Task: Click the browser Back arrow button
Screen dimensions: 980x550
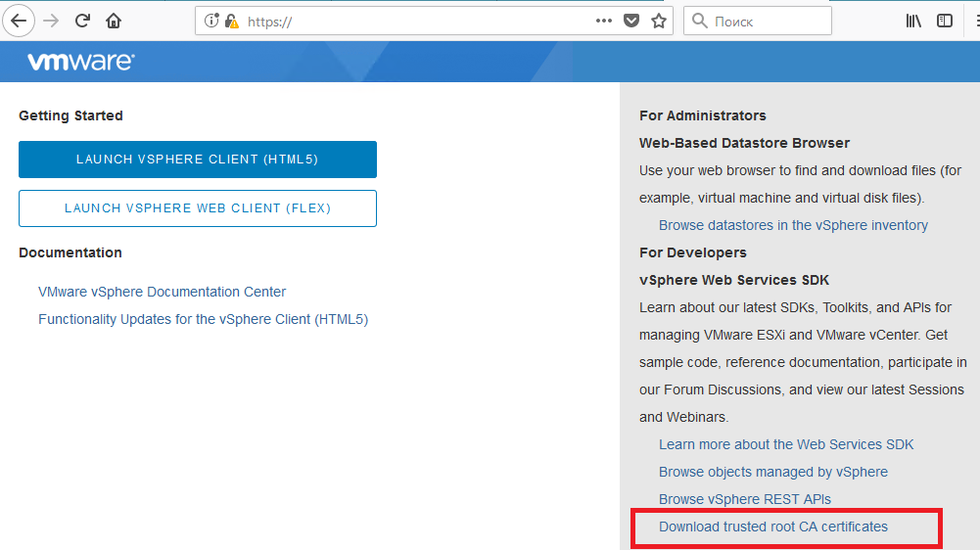Action: point(19,22)
